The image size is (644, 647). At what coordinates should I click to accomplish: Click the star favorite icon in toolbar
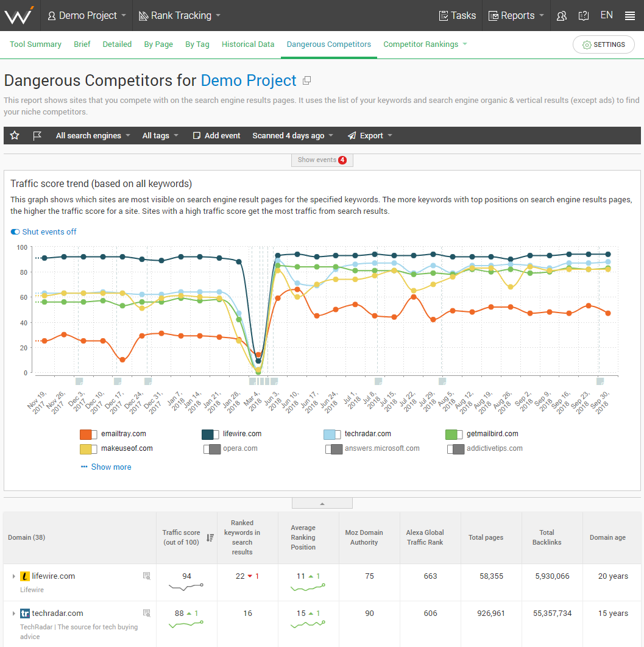(x=15, y=135)
